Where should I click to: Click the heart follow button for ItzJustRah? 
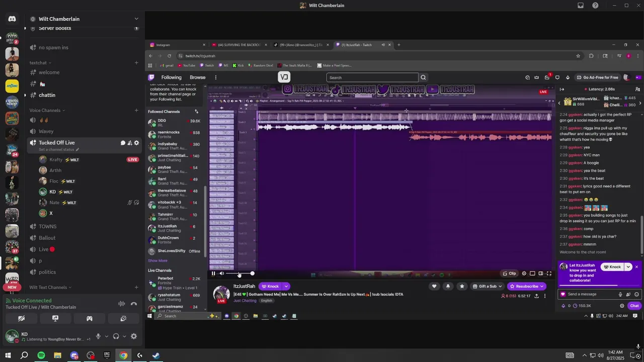tap(434, 286)
